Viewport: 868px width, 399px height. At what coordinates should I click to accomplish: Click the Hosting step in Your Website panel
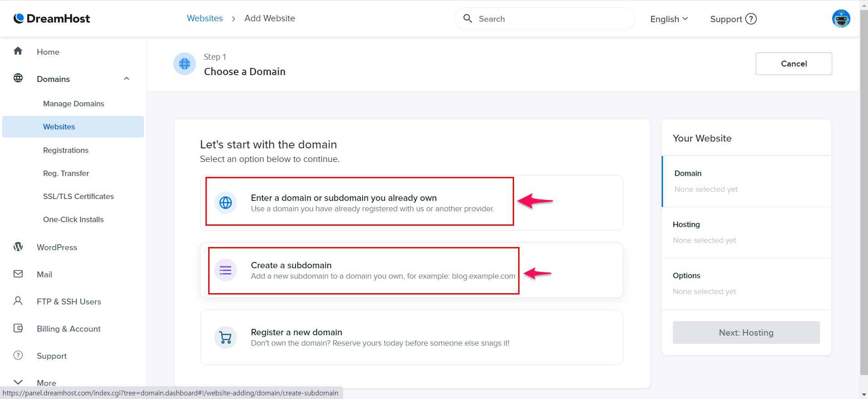coord(746,233)
